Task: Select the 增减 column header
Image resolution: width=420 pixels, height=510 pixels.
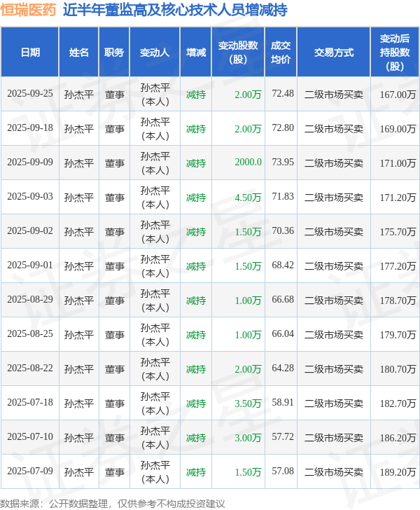Action: 196,53
